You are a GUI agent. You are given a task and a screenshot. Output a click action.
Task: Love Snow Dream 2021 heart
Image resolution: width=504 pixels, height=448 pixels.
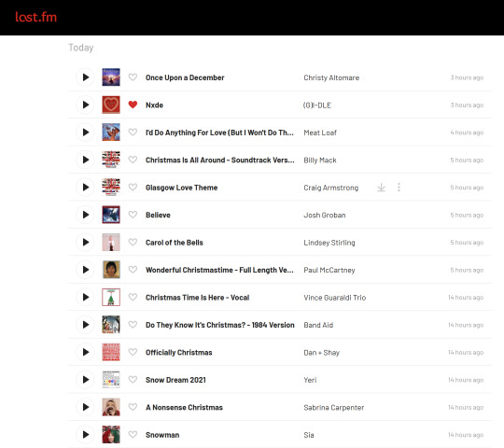(133, 380)
